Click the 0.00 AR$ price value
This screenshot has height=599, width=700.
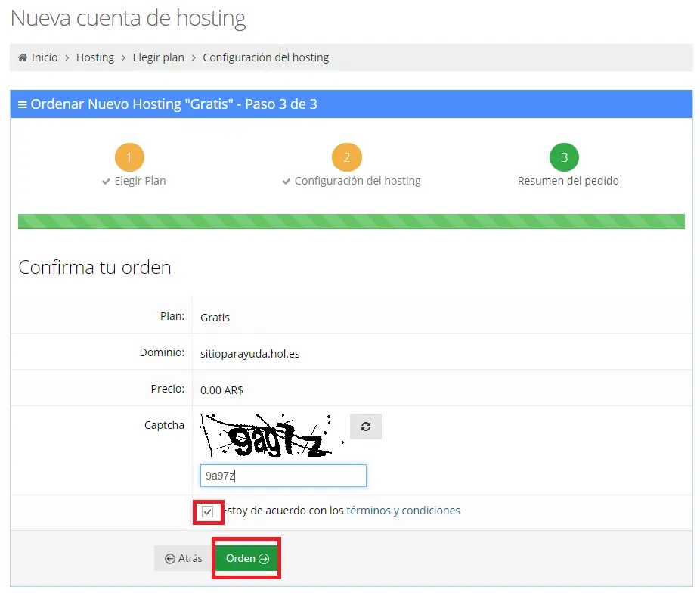pos(221,390)
